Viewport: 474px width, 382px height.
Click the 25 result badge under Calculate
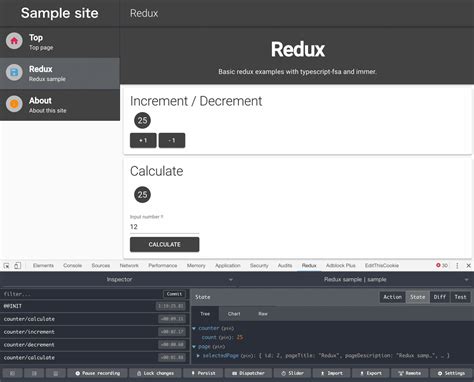pos(142,195)
